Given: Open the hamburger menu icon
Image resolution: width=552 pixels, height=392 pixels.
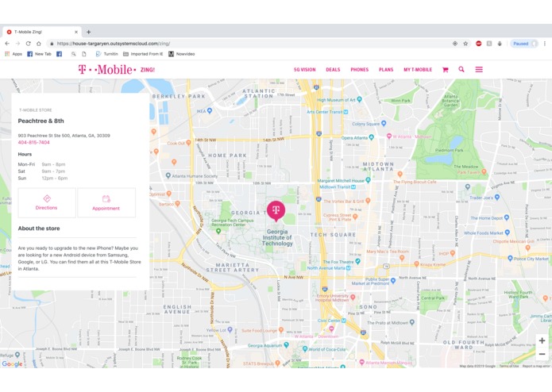Looking at the screenshot, I should point(479,69).
